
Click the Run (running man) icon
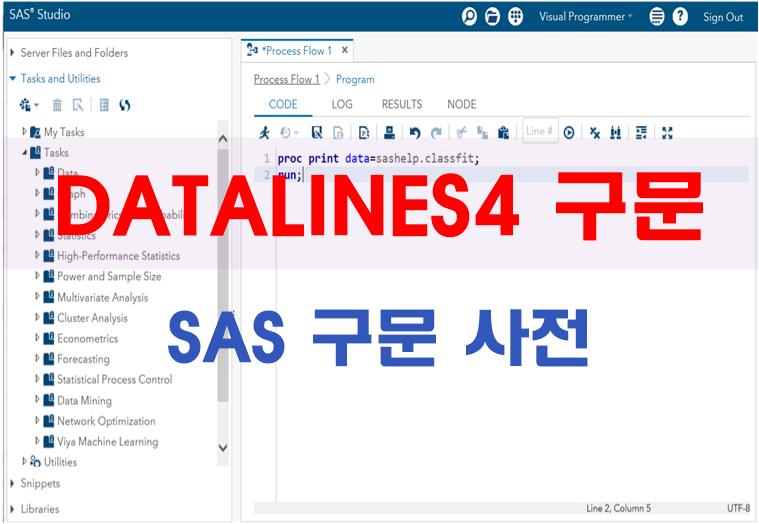tap(264, 132)
